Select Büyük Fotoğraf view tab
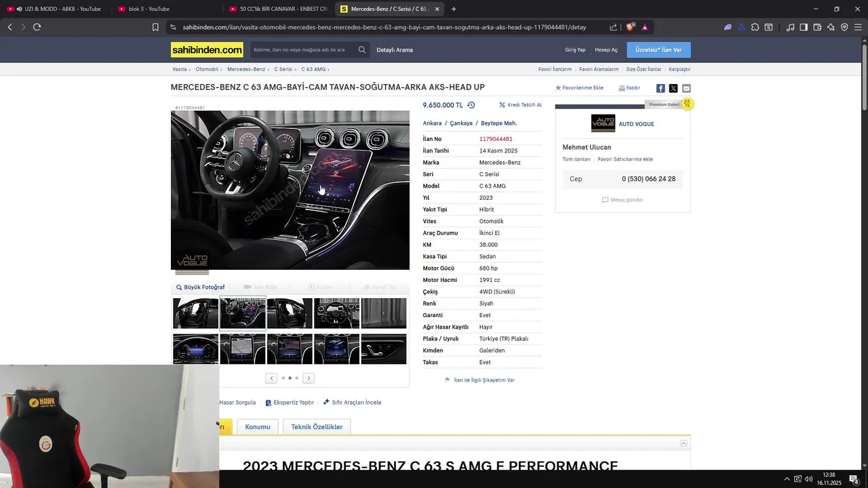Viewport: 868px width, 488px height. [x=200, y=287]
